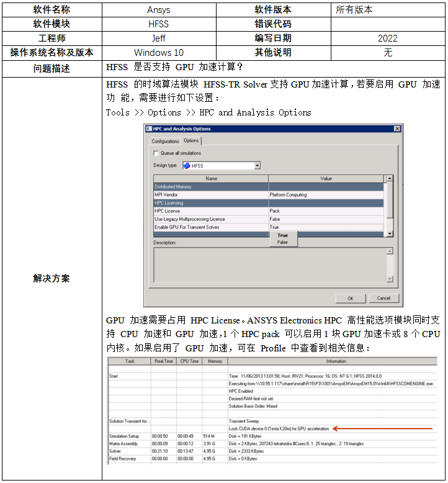Switch to the Configurations tab

click(166, 141)
